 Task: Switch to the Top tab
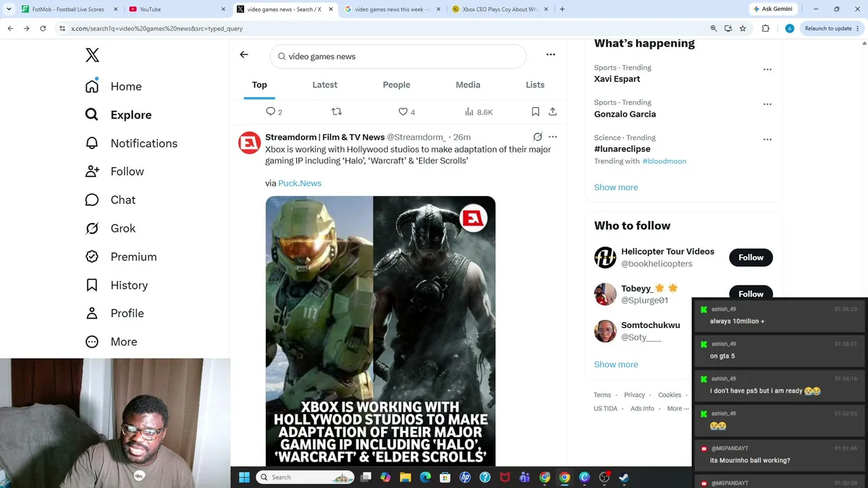(x=260, y=85)
